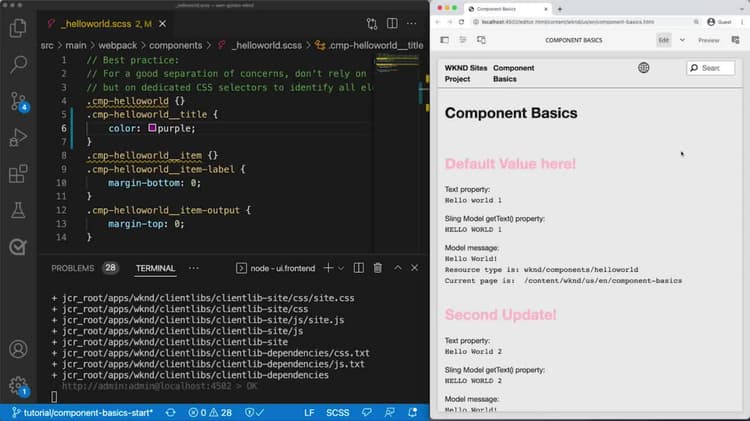Open editor More Actions ellipsis menu

(411, 23)
